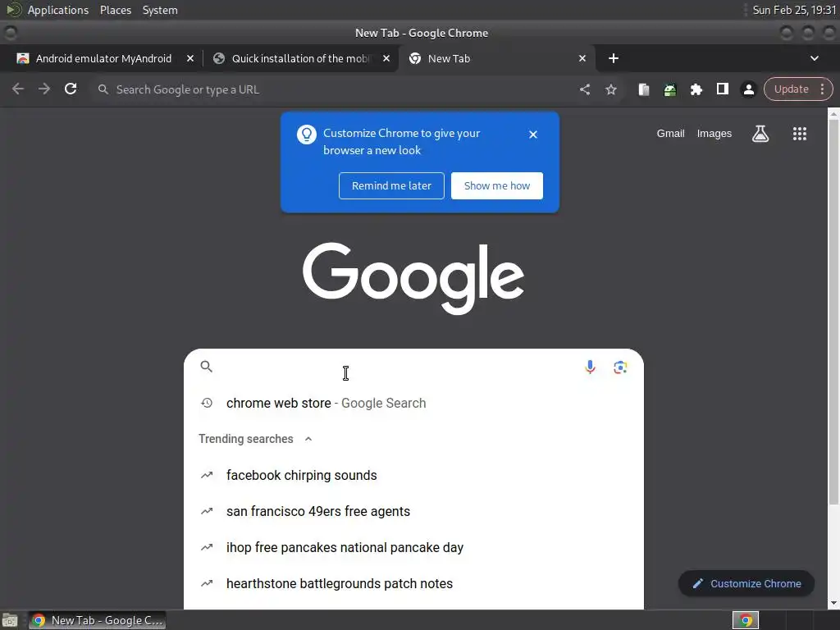The image size is (840, 630).
Task: Reload the current page
Action: (71, 89)
